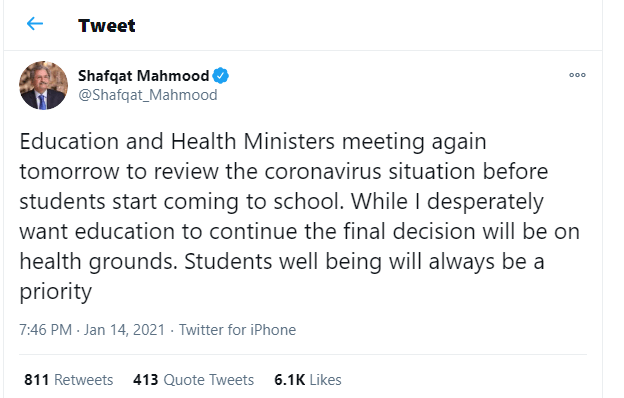Click the word priority ending the tweet
This screenshot has width=624, height=398.
[x=56, y=292]
